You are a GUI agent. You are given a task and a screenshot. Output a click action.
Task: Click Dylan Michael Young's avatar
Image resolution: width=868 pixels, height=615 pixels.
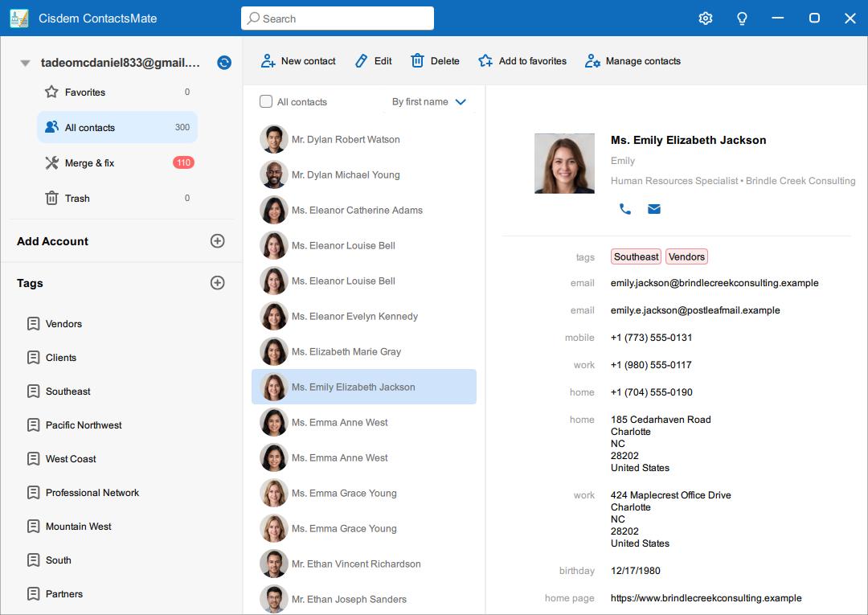[x=273, y=175]
